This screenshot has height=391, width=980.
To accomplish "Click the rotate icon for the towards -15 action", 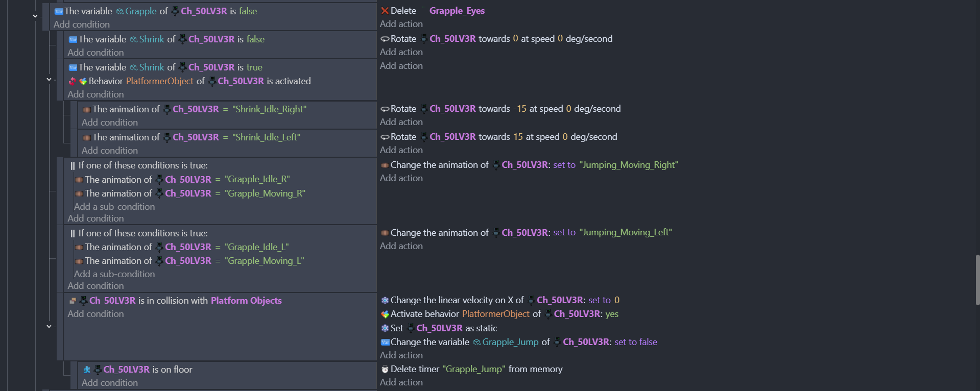I will click(385, 109).
